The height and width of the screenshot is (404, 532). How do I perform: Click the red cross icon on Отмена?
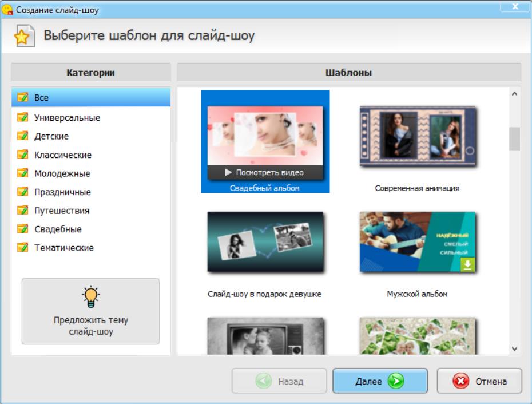462,381
